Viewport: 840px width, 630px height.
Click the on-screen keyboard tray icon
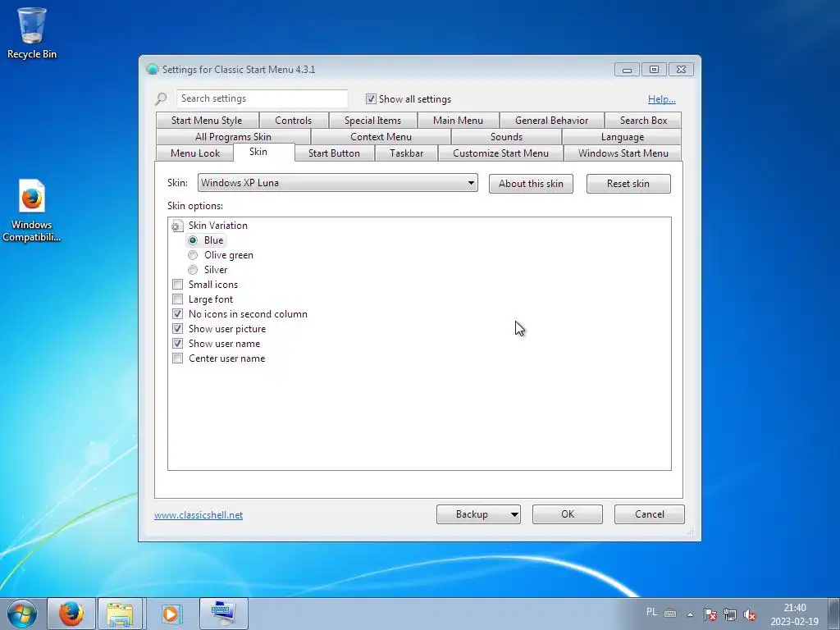(x=670, y=614)
